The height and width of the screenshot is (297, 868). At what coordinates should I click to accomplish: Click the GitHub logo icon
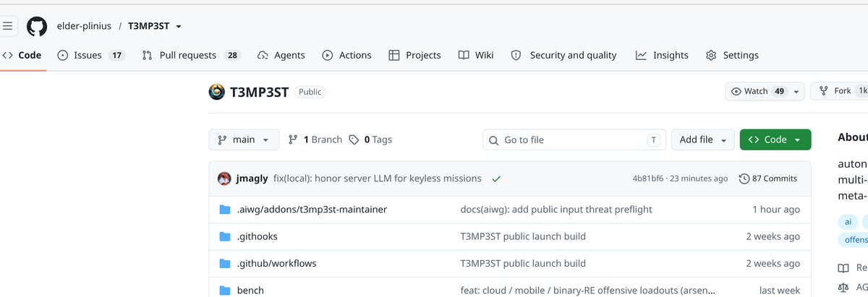click(x=37, y=27)
